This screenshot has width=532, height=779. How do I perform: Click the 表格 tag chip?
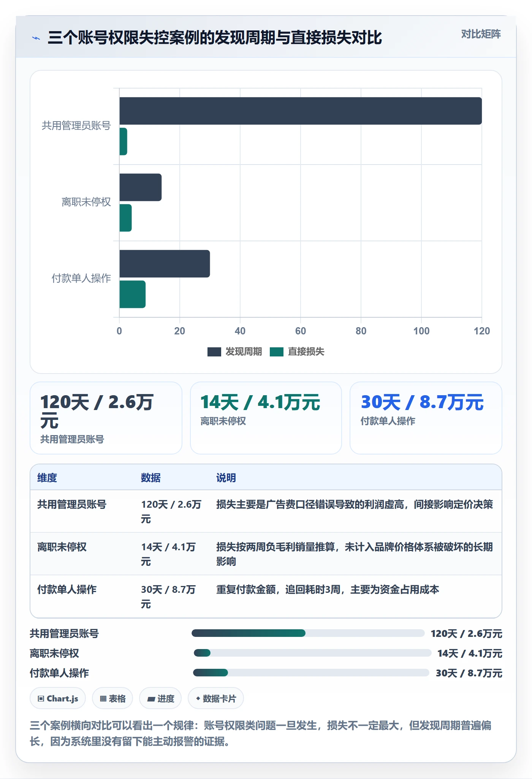pos(112,698)
